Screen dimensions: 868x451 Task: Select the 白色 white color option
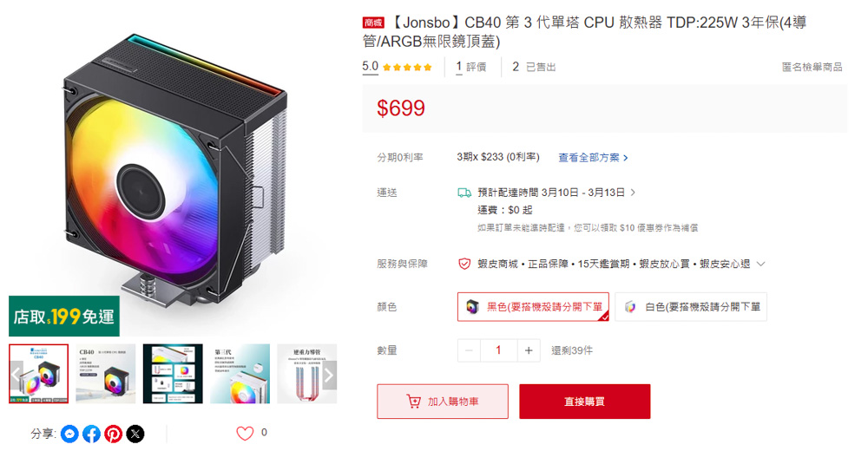pos(691,306)
